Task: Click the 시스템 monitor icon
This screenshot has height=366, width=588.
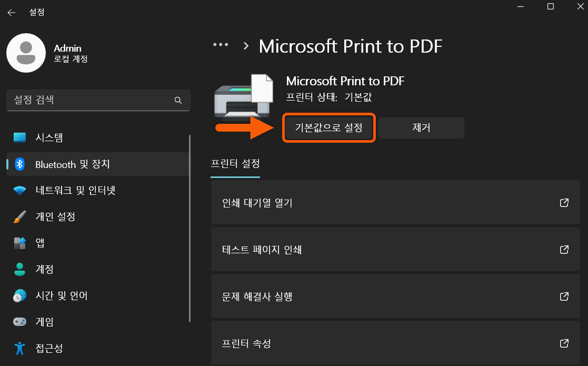Action: [x=19, y=137]
